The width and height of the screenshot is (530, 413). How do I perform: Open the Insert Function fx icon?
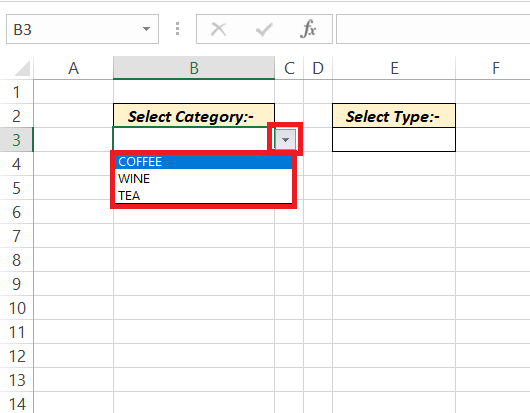(x=308, y=29)
